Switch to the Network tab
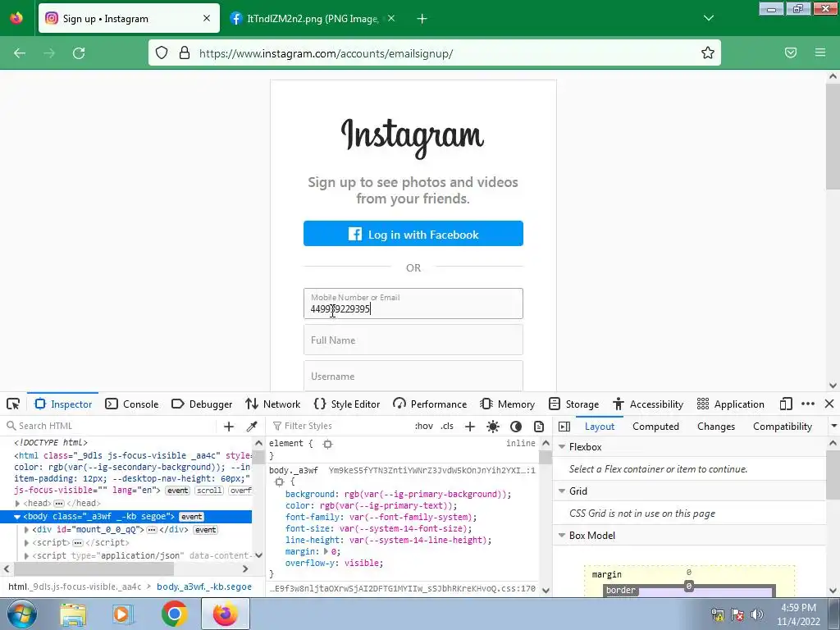840x630 pixels. [x=272, y=404]
